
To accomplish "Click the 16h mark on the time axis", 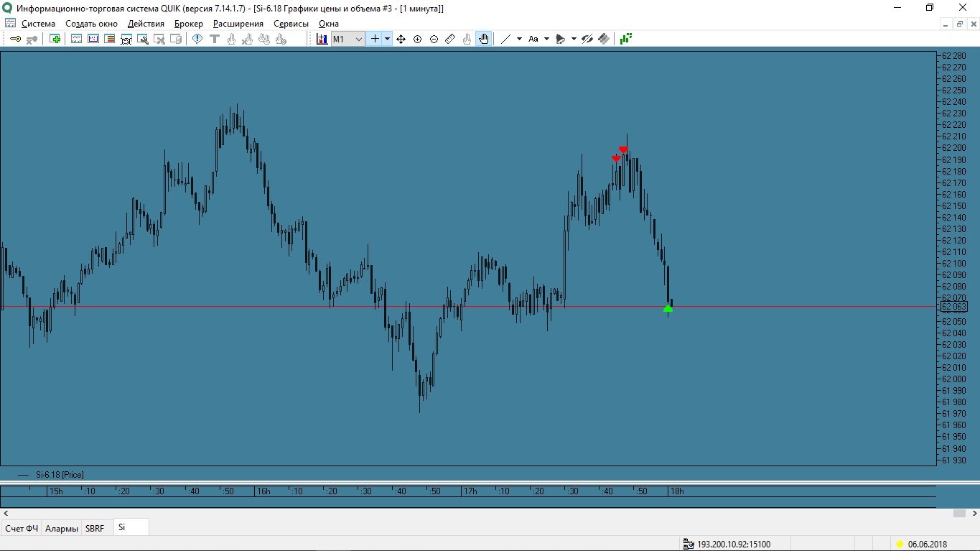I will coord(263,491).
